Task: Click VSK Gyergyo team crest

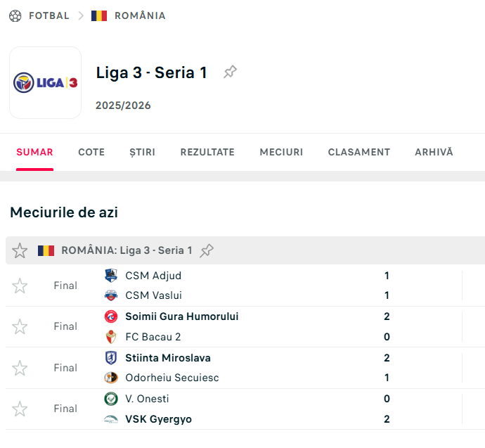Action: coord(111,419)
